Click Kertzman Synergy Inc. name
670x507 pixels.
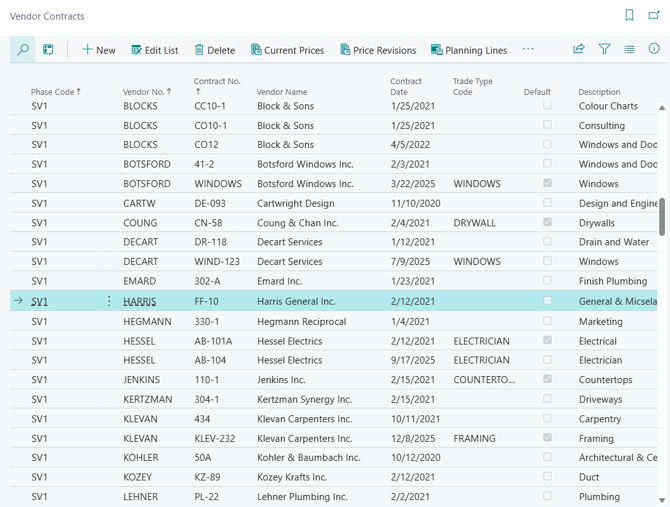(x=305, y=399)
